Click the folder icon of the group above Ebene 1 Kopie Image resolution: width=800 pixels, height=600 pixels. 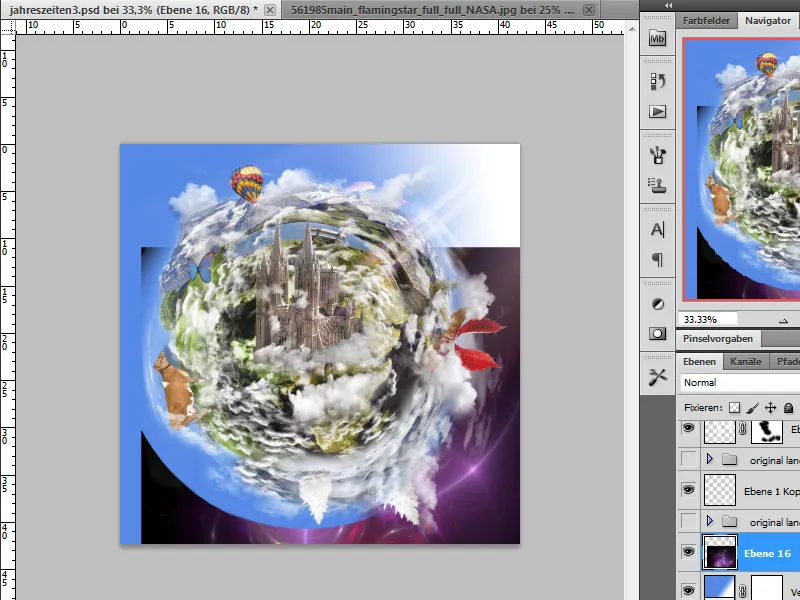tap(730, 460)
